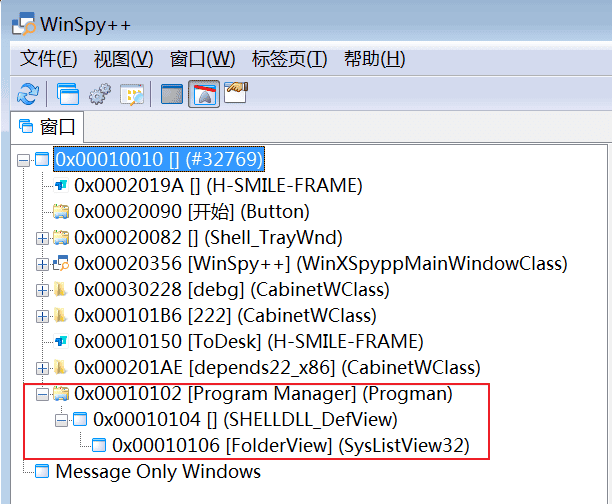
Task: Click the cascading windows toolbar icon
Action: (x=67, y=94)
